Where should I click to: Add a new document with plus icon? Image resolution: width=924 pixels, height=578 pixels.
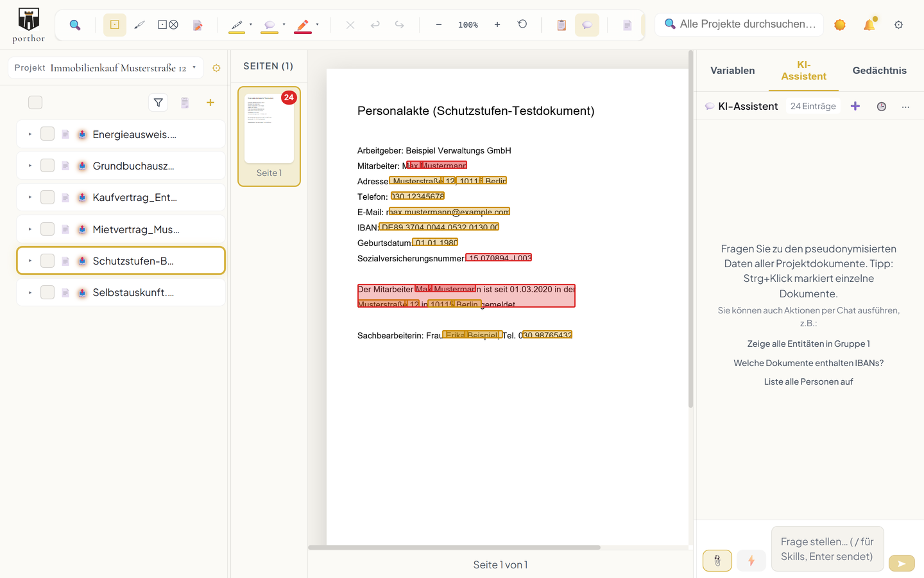coord(210,103)
